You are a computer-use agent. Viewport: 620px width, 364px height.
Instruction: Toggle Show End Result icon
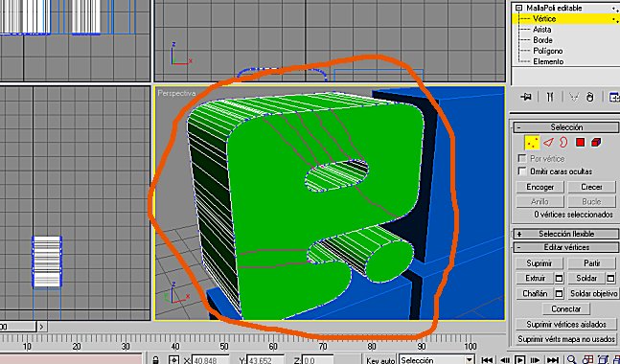(x=550, y=97)
